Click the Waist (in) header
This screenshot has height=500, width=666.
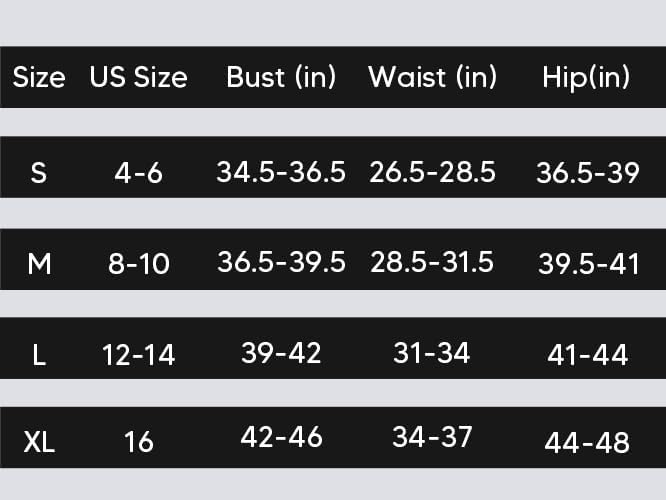432,78
